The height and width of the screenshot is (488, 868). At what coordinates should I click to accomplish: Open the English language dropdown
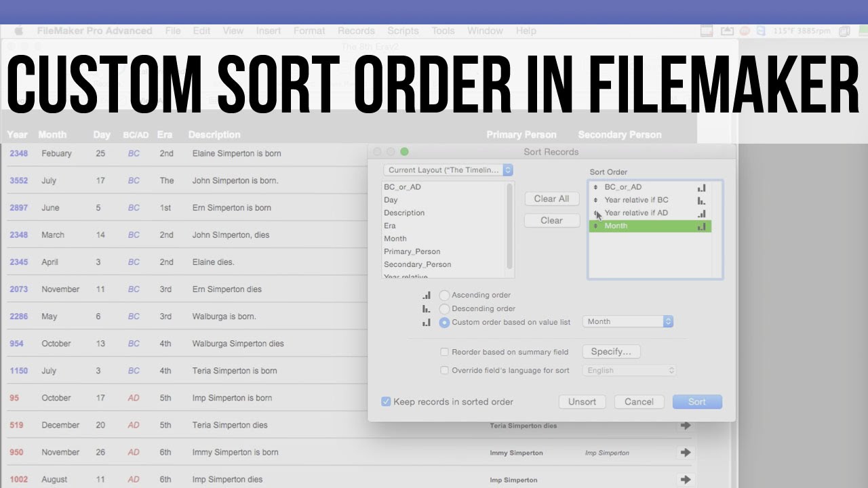[x=629, y=370]
